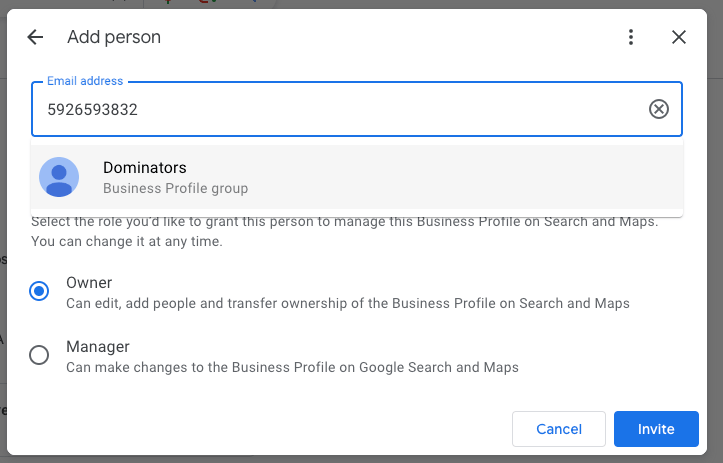Click the "Add person" dialog heading
The height and width of the screenshot is (463, 723).
point(114,37)
